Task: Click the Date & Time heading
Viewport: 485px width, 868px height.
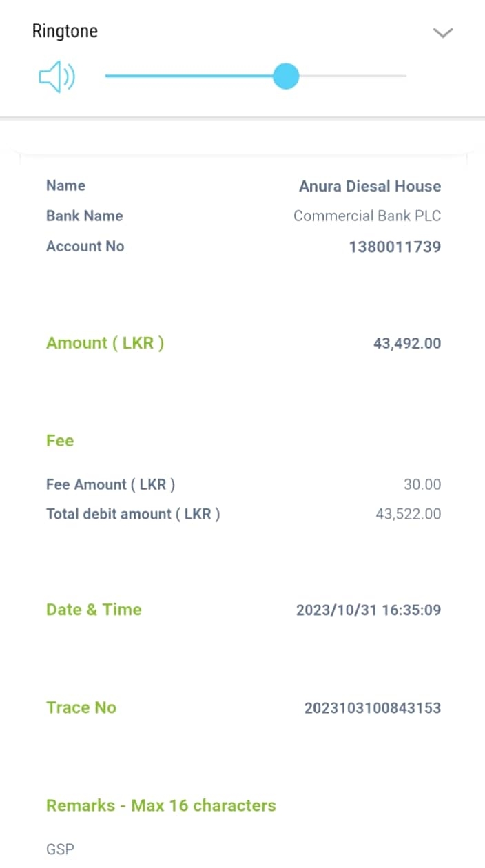Action: click(x=94, y=610)
